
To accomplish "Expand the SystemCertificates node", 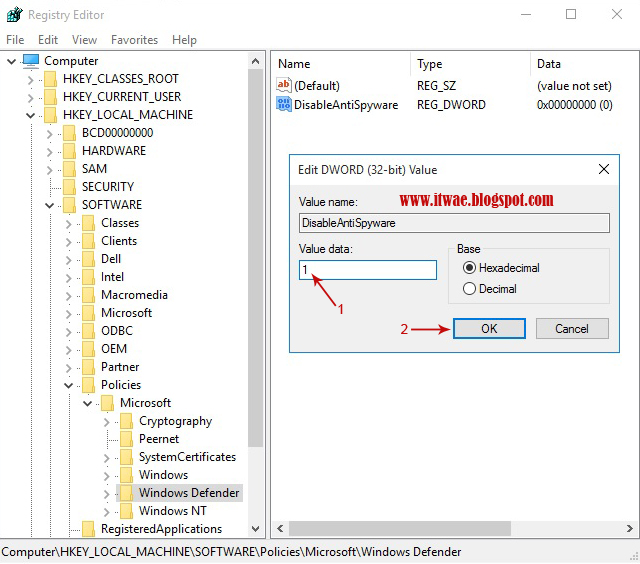I will 107,457.
